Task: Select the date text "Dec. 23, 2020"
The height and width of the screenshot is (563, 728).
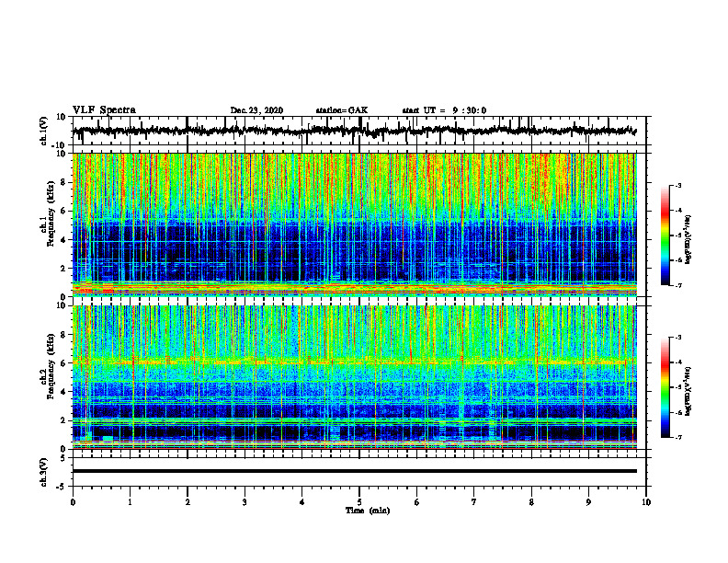Action: (x=256, y=110)
